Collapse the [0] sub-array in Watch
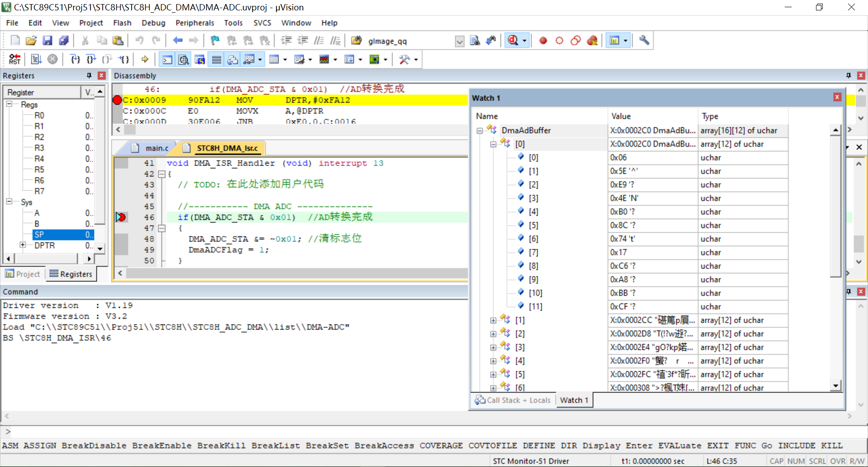The height and width of the screenshot is (467, 868). pos(493,144)
